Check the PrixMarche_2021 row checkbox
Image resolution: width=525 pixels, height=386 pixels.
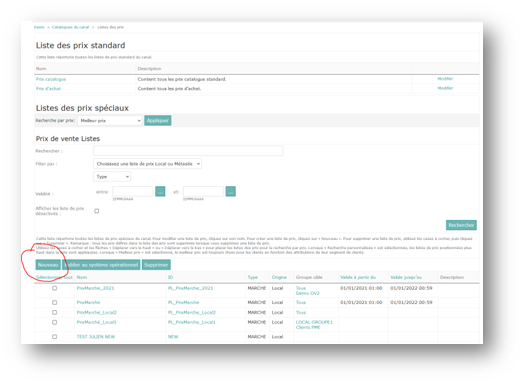[x=55, y=288]
